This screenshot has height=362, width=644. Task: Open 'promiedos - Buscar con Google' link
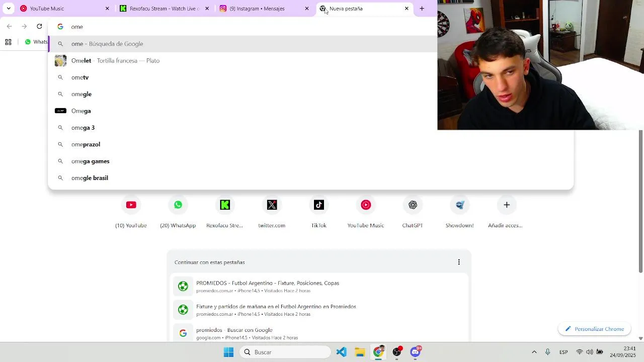[x=318, y=333]
